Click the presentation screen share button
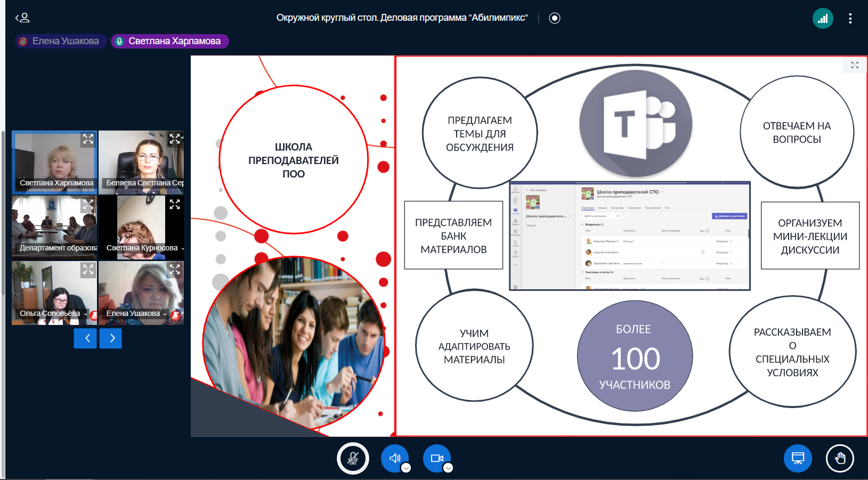868x480 pixels. point(798,458)
